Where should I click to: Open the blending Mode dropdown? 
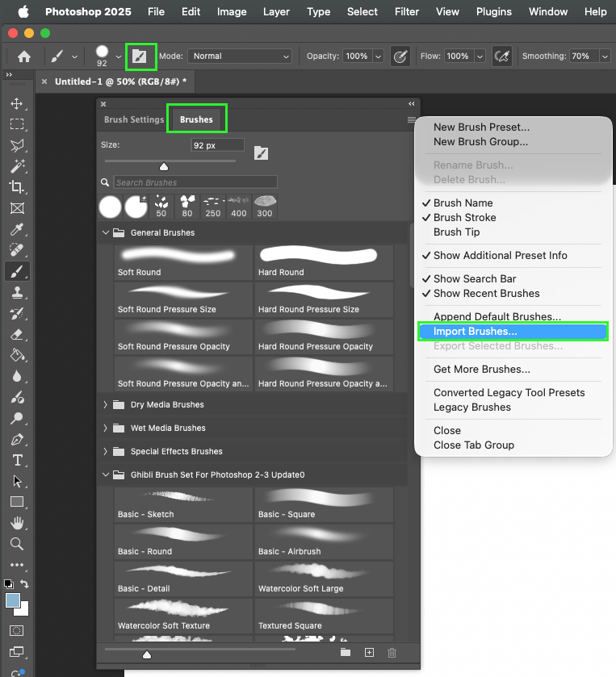(x=240, y=56)
